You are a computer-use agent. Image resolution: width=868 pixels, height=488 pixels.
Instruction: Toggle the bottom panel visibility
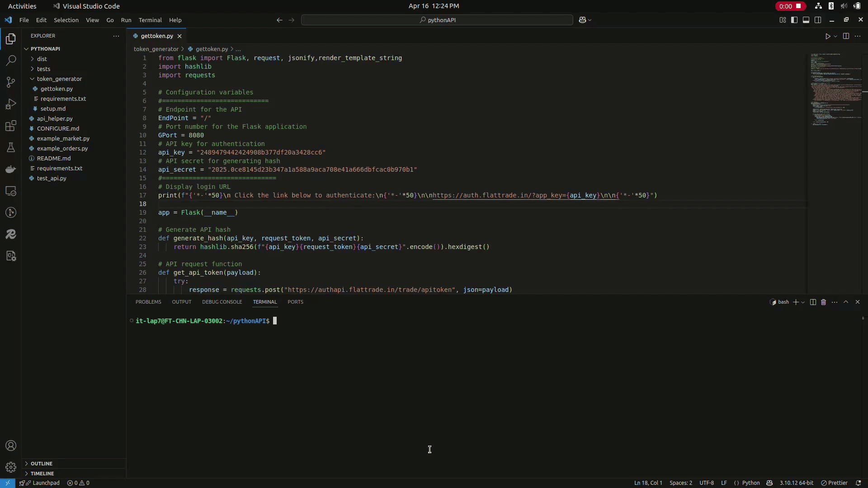806,20
